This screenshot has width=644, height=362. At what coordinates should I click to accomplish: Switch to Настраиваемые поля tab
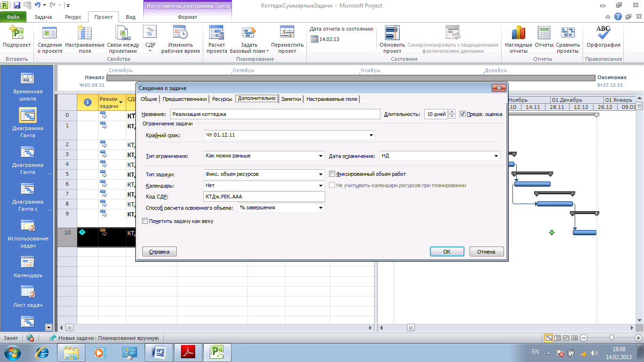coord(332,99)
